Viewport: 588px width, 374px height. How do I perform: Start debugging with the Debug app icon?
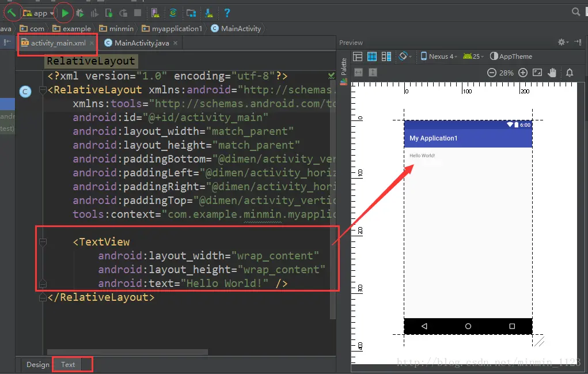[x=80, y=13]
